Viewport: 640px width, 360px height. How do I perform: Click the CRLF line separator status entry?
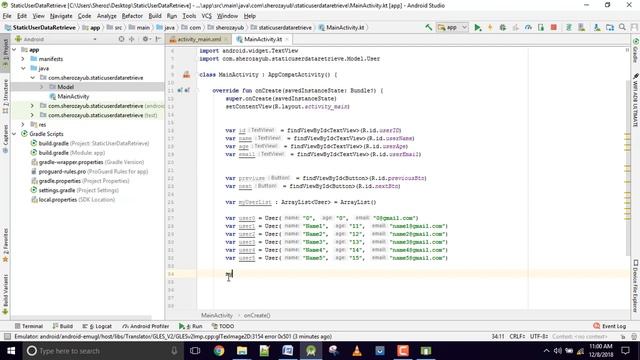(x=517, y=336)
